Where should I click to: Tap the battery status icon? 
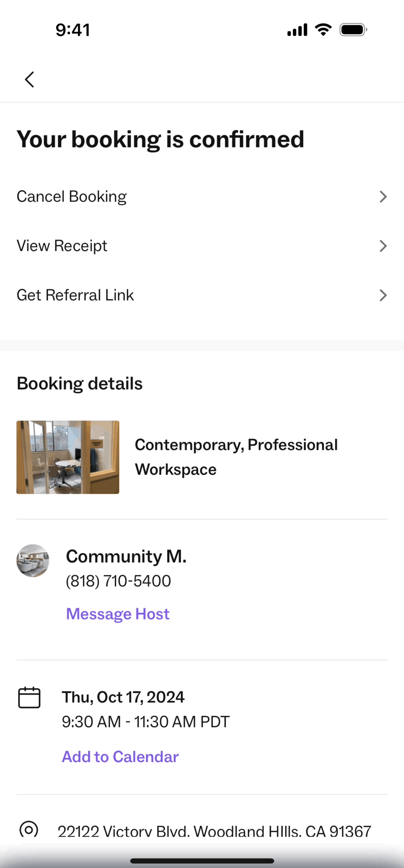[353, 30]
